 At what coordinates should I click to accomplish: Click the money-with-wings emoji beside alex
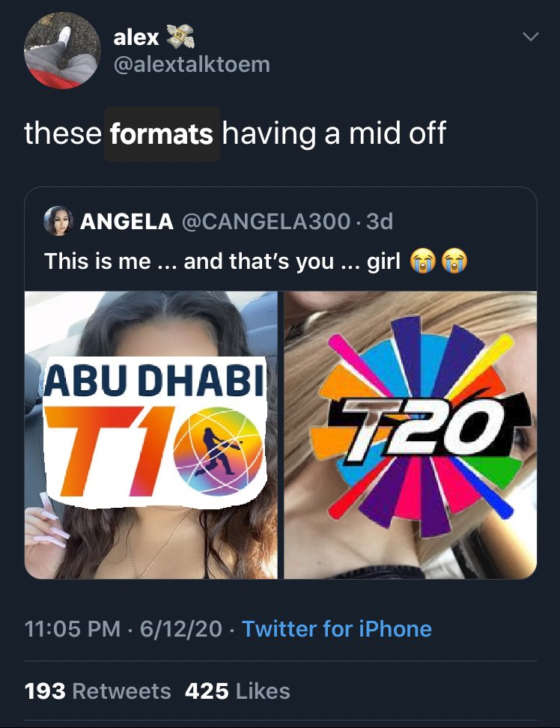click(180, 37)
